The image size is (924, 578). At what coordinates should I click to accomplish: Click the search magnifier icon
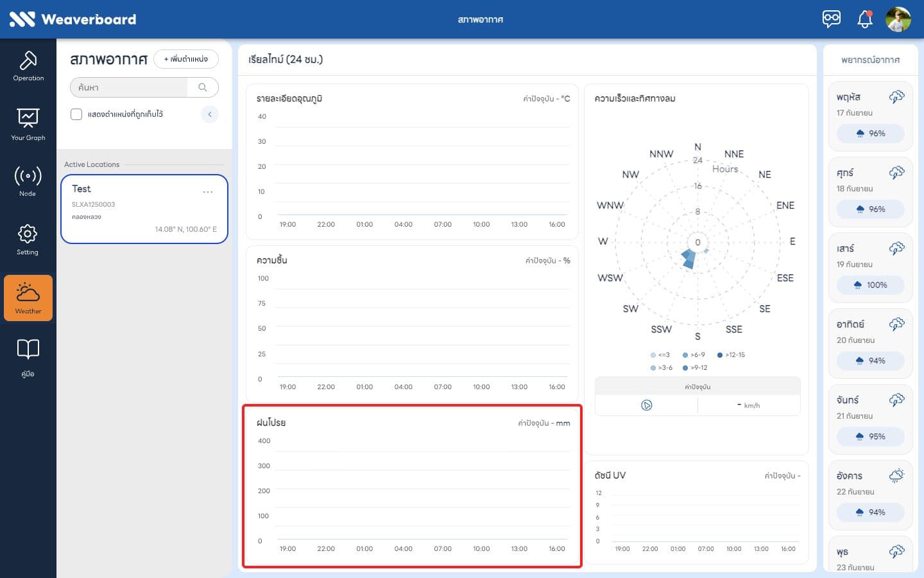(x=203, y=87)
